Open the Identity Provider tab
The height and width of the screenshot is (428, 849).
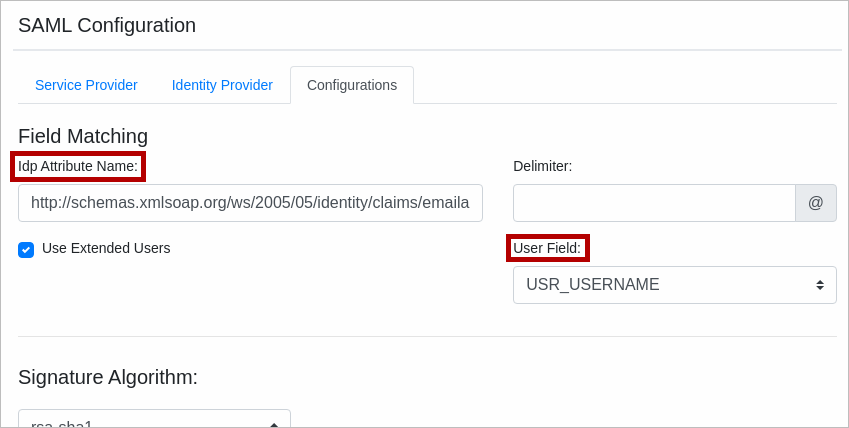click(x=222, y=85)
